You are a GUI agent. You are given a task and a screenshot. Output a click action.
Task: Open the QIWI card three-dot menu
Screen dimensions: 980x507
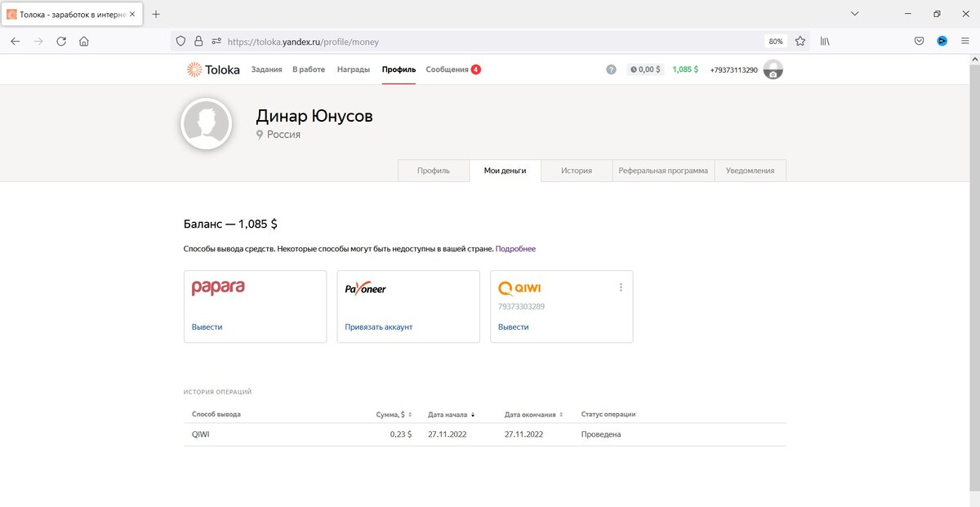point(621,287)
